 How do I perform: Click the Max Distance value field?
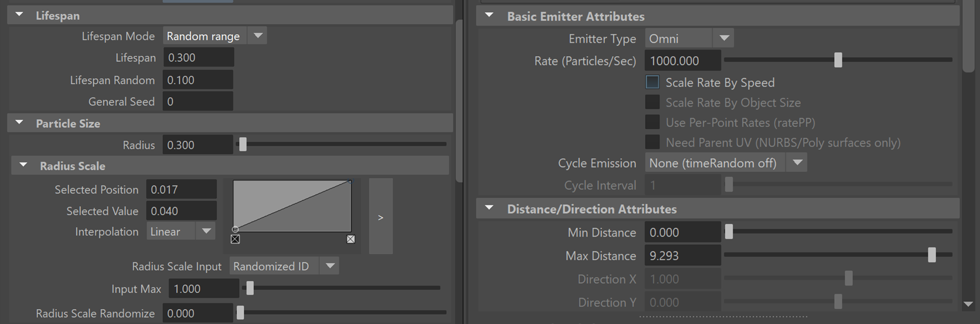click(682, 256)
